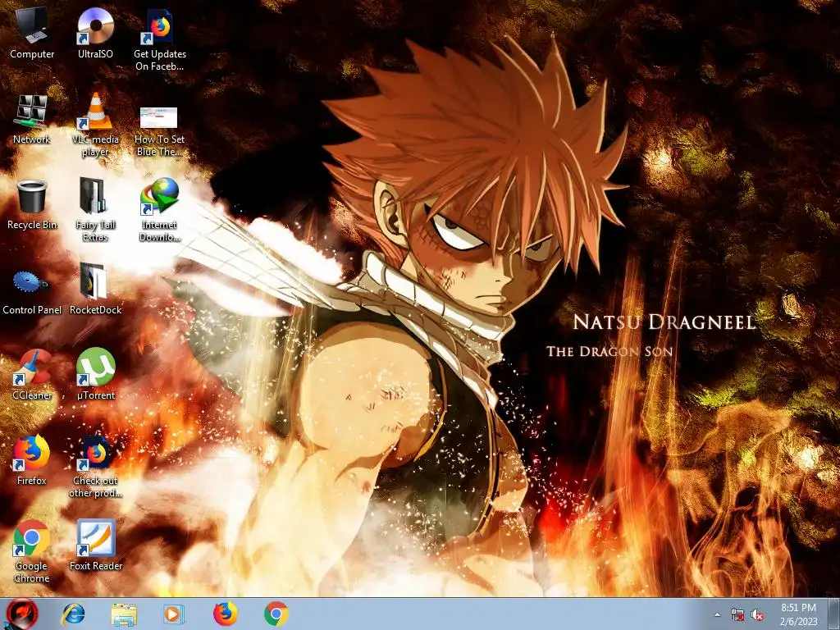Open the Start menu orb
Image resolution: width=840 pixels, height=630 pixels.
pyautogui.click(x=22, y=614)
